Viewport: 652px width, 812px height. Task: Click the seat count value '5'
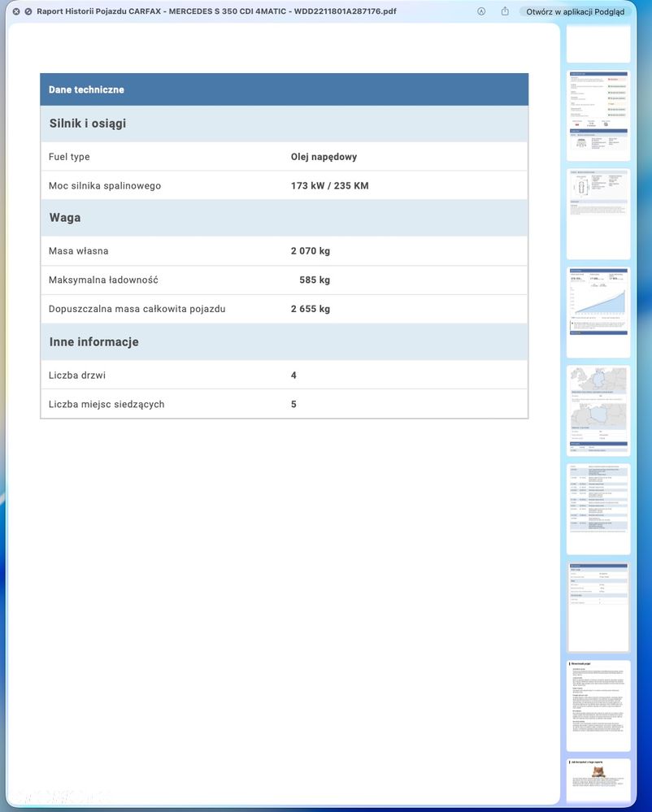293,405
